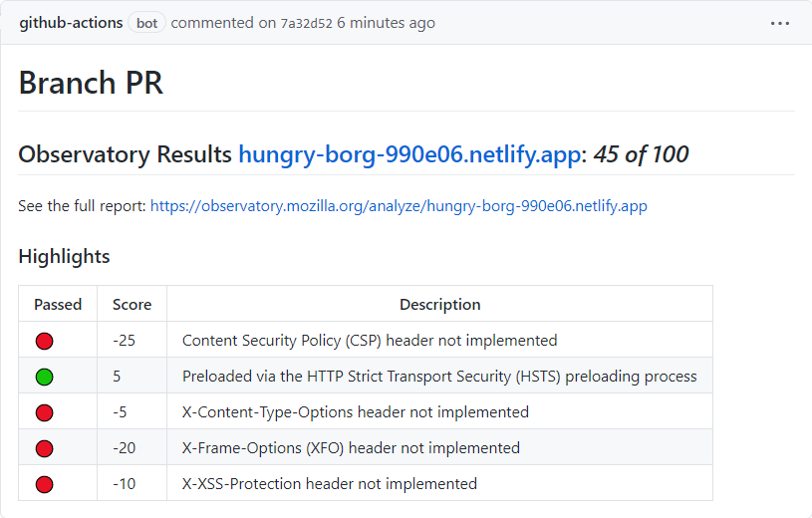Click the Highlights section heading
This screenshot has height=518, width=812.
64,256
